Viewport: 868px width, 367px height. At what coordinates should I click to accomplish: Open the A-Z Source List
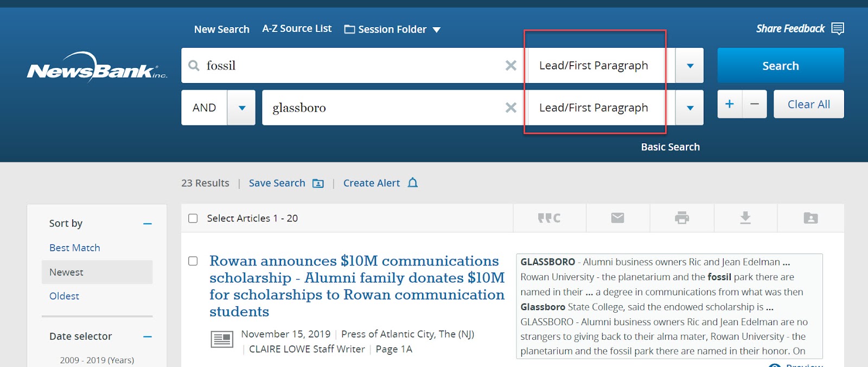[x=297, y=29]
